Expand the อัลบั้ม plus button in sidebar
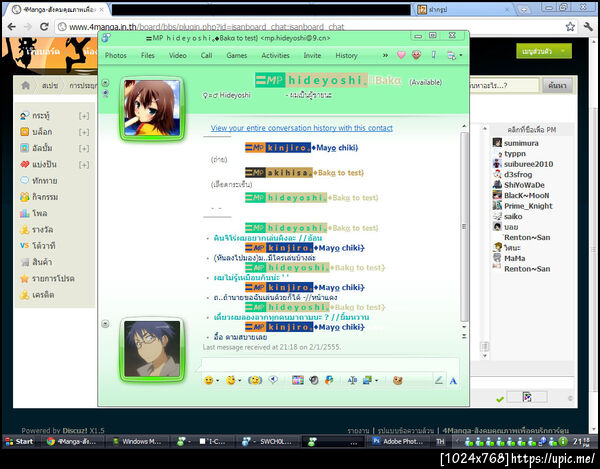600x469 pixels. (x=84, y=148)
